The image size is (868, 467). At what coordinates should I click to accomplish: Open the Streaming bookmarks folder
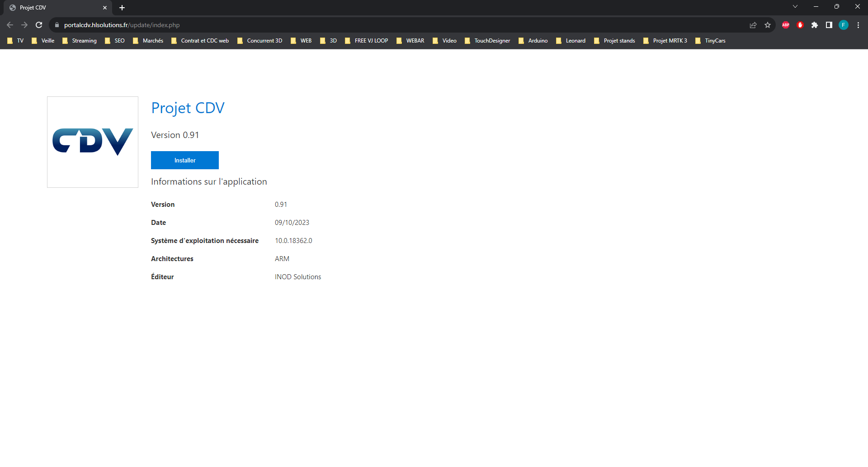80,41
